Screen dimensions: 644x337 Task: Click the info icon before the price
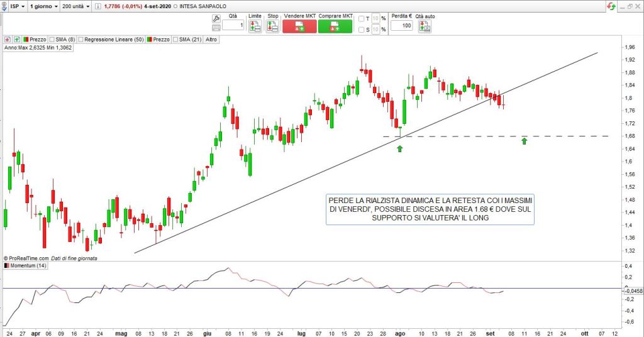click(97, 6)
